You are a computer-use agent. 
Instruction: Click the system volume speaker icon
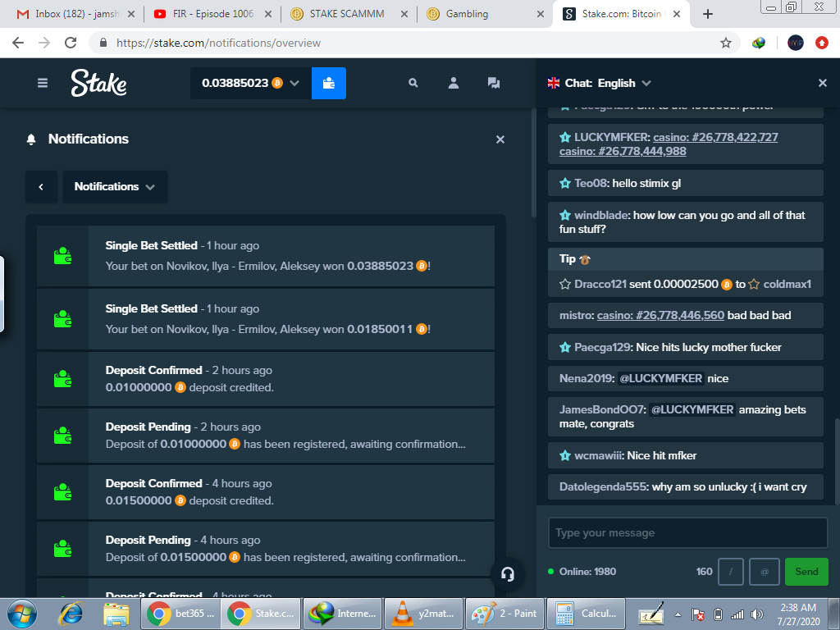pos(757,614)
